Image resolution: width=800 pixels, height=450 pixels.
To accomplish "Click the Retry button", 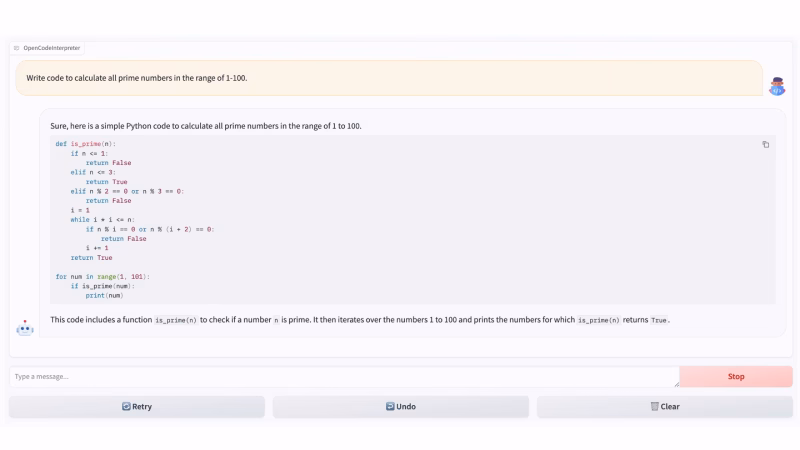I will coord(137,407).
